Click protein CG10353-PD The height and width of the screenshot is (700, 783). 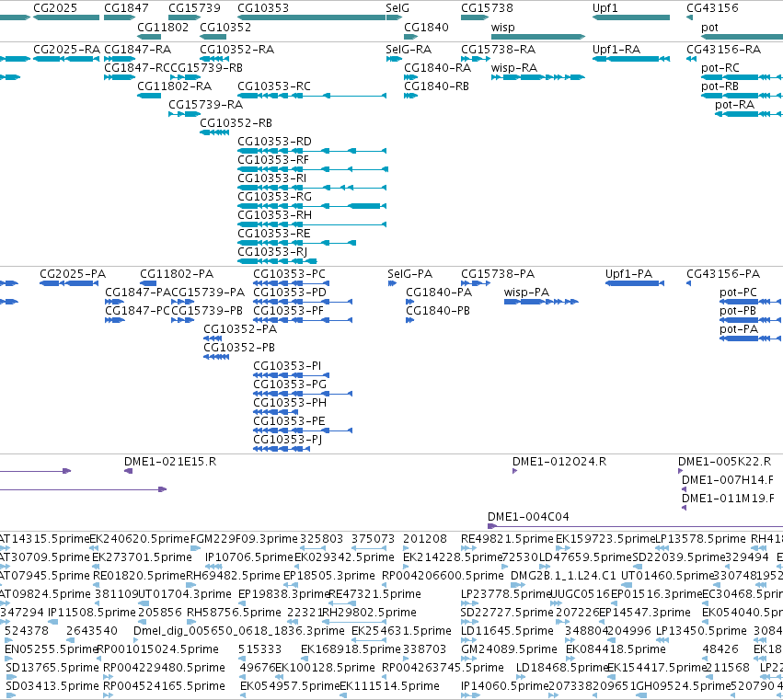[303, 302]
